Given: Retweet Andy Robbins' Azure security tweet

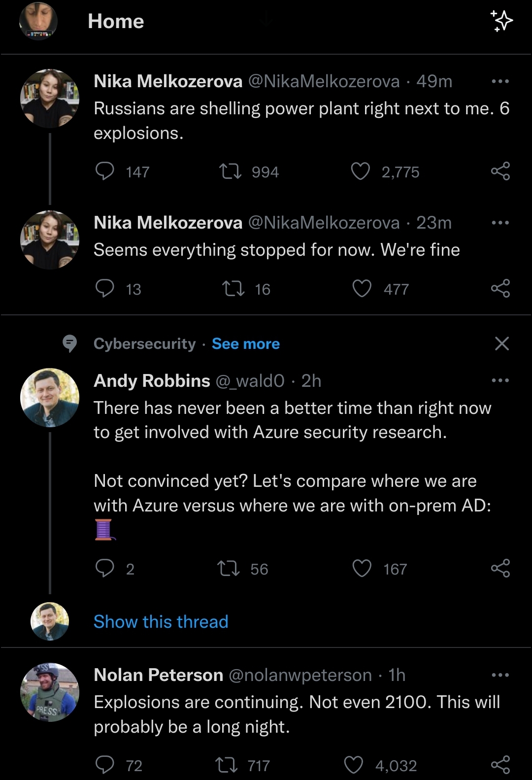Looking at the screenshot, I should (229, 569).
